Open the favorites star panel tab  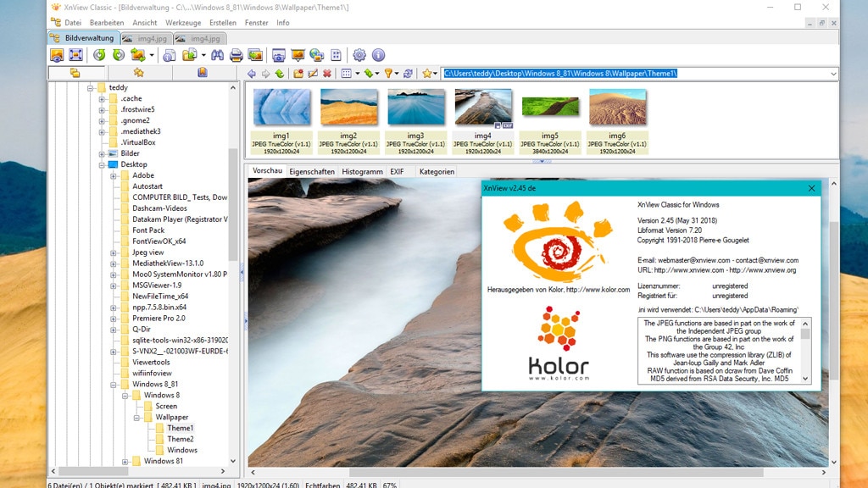[139, 73]
